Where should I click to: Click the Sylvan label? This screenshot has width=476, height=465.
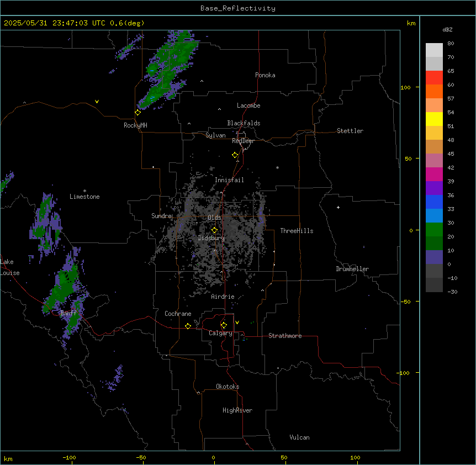click(x=215, y=135)
